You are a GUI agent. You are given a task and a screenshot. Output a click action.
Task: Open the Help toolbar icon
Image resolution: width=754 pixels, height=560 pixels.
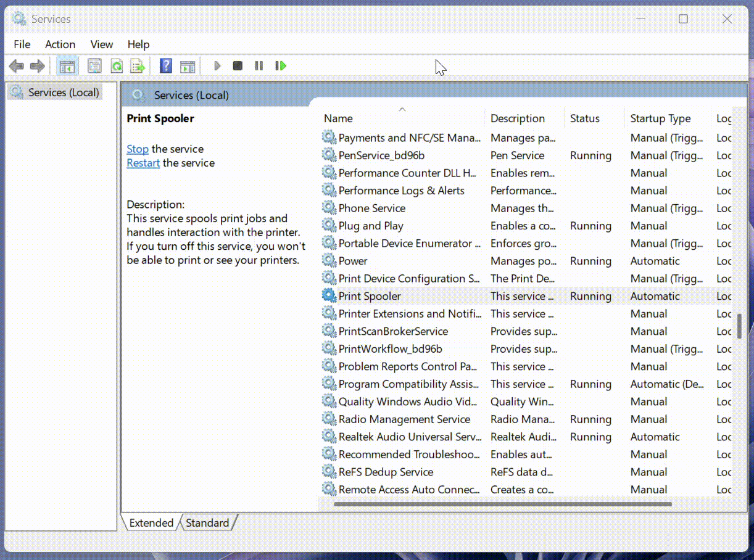[166, 66]
